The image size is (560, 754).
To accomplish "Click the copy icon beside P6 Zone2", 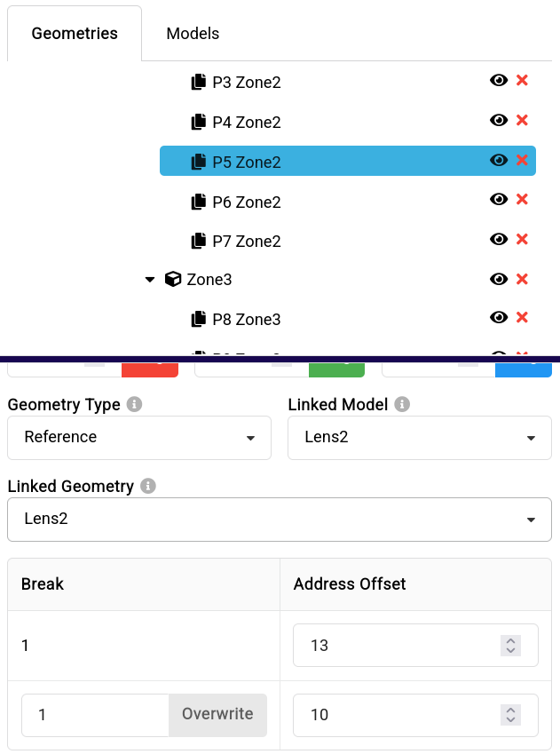I will pos(199,202).
